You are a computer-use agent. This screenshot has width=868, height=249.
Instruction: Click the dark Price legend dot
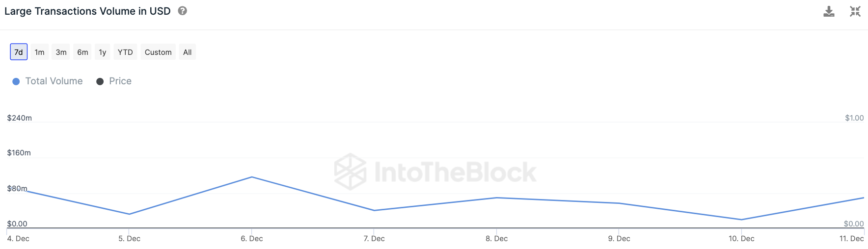[100, 81]
